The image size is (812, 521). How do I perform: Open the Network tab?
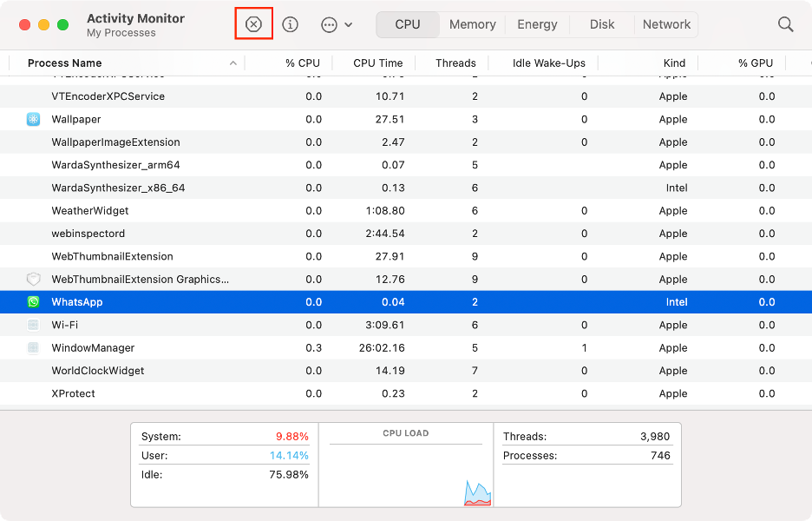click(666, 24)
